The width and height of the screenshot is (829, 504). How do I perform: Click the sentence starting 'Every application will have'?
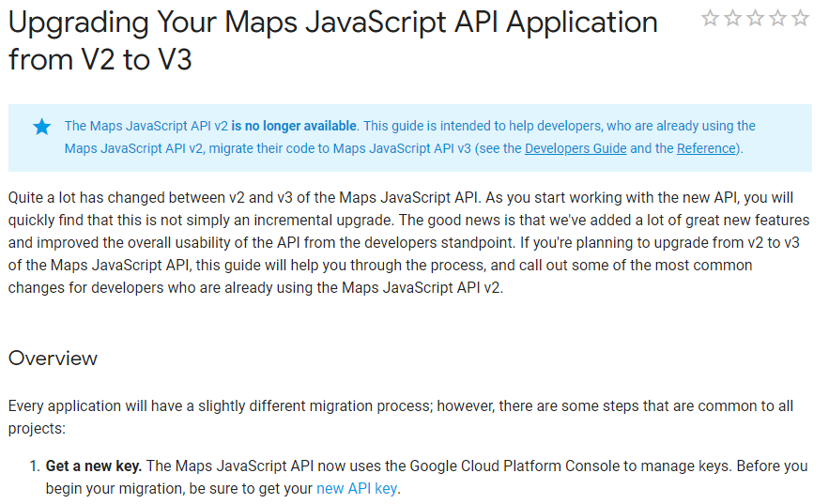[400, 417]
